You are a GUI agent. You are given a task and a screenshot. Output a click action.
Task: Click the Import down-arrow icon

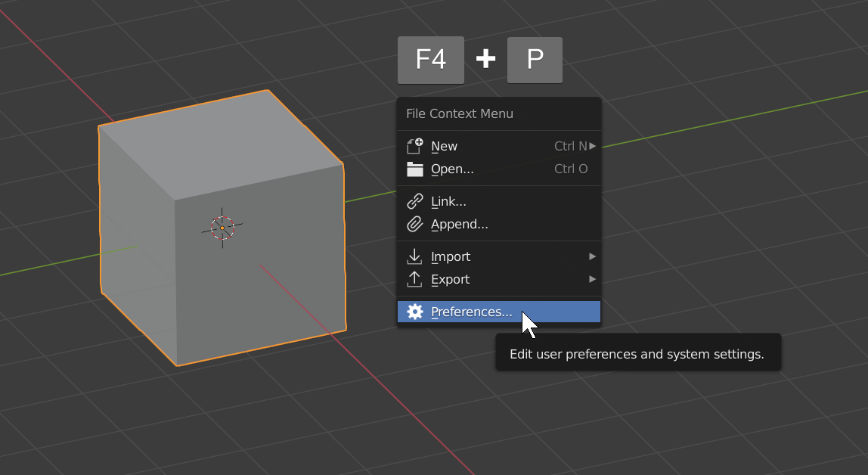(x=415, y=256)
